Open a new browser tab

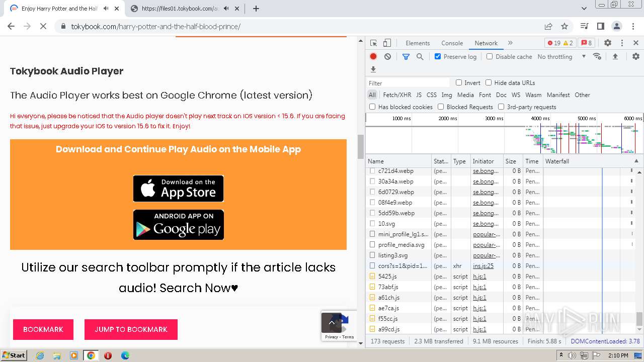coord(256,9)
